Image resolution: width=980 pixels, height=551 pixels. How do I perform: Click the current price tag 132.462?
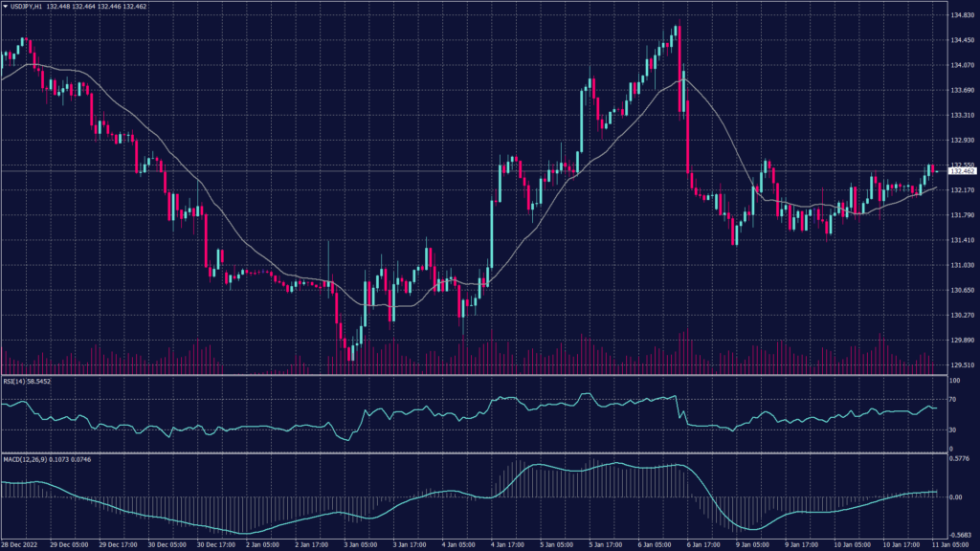click(x=961, y=171)
